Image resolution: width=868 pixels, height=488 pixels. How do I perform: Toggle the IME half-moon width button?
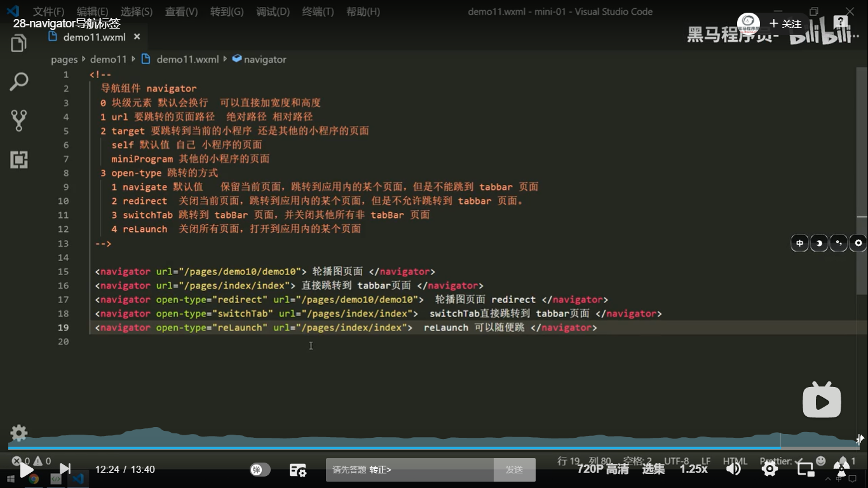point(819,243)
